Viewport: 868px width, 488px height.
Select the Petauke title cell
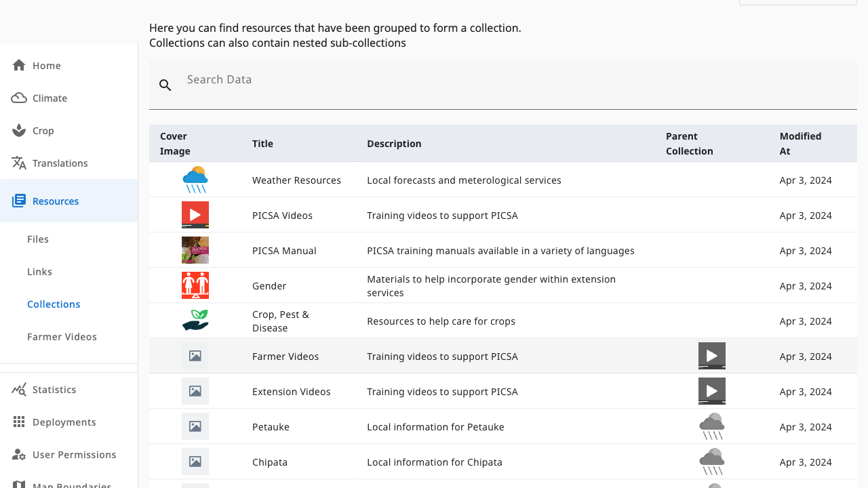(x=271, y=426)
